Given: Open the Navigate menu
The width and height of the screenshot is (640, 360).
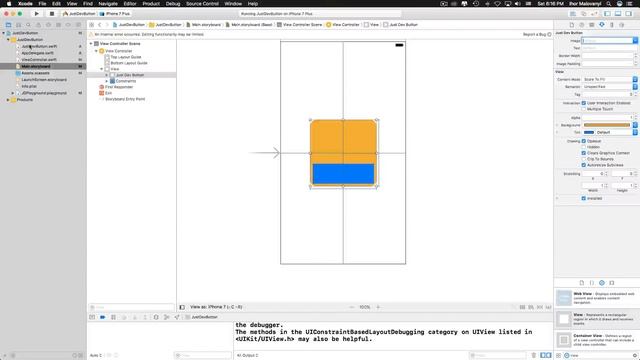Looking at the screenshot, I should [x=108, y=4].
